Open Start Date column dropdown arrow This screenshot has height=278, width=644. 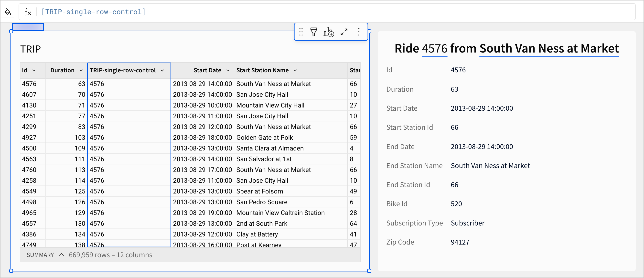tap(228, 71)
